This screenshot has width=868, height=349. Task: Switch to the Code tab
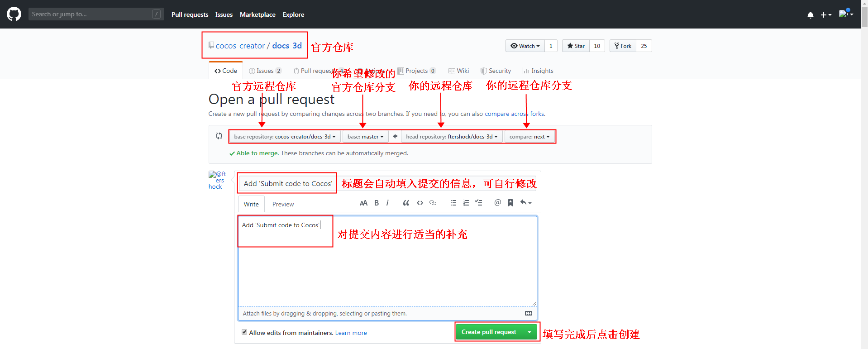click(x=226, y=71)
